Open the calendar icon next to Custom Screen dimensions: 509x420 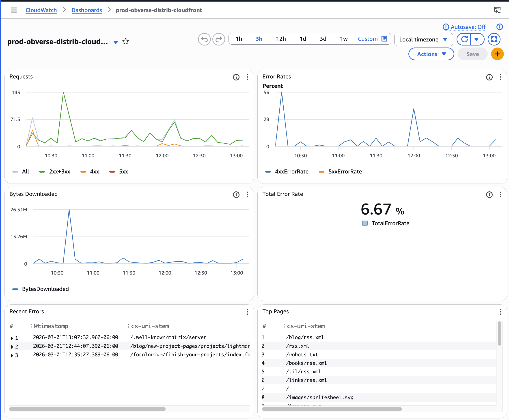[x=384, y=39]
